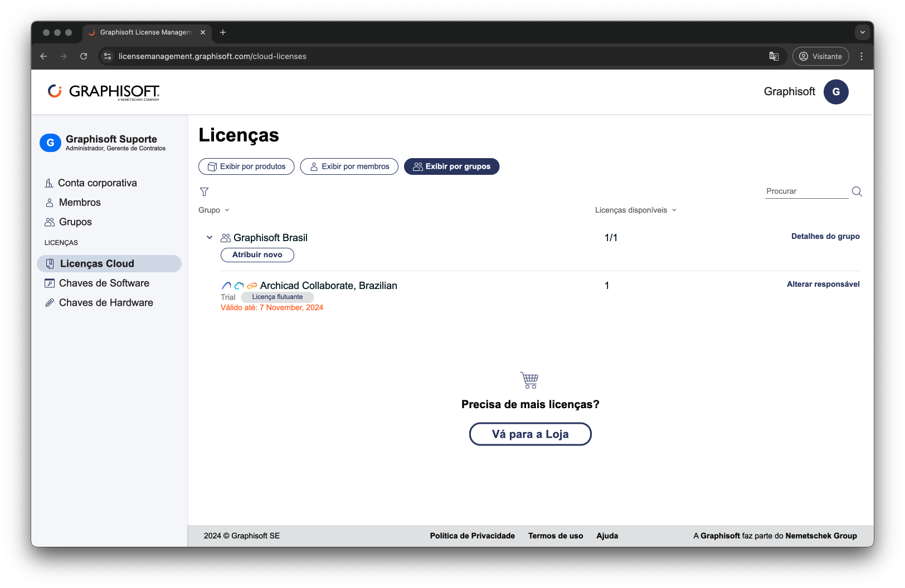Open Membros in sidebar
Screen dimensions: 905x588
[80, 203]
